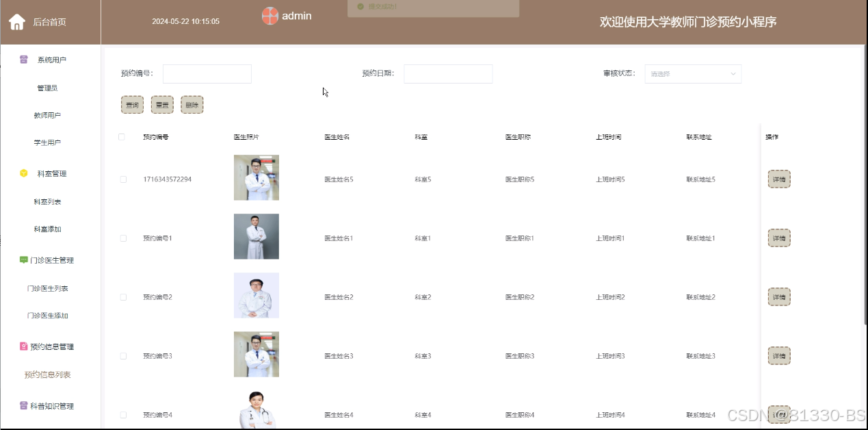Click the purple icon beside 科普知识管理
The width and height of the screenshot is (868, 430).
(24, 406)
